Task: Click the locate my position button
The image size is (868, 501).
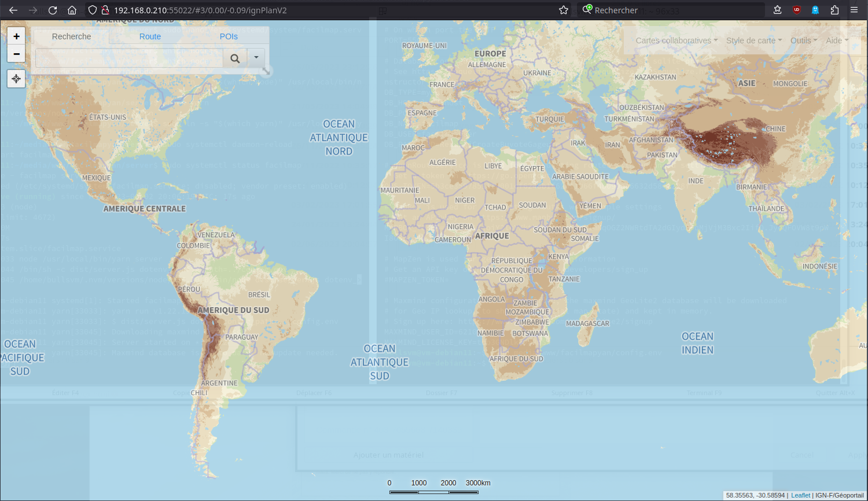Action: pos(16,79)
